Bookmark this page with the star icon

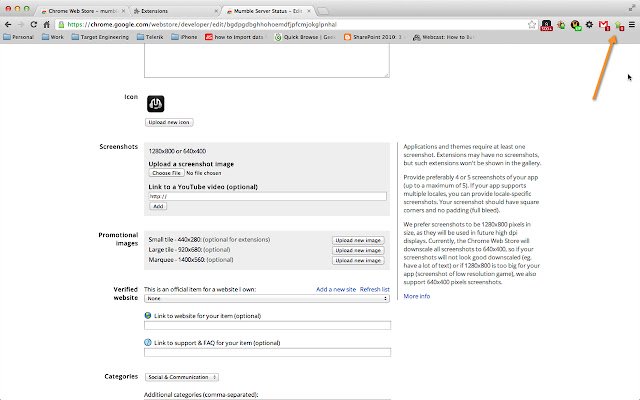click(x=531, y=24)
